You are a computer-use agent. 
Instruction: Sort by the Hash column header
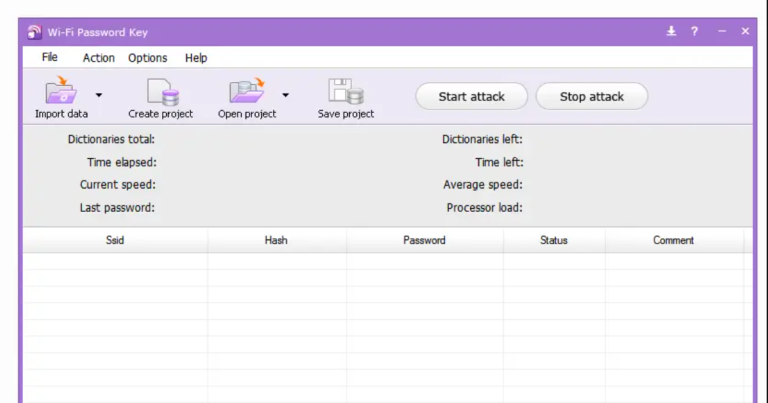coord(276,240)
